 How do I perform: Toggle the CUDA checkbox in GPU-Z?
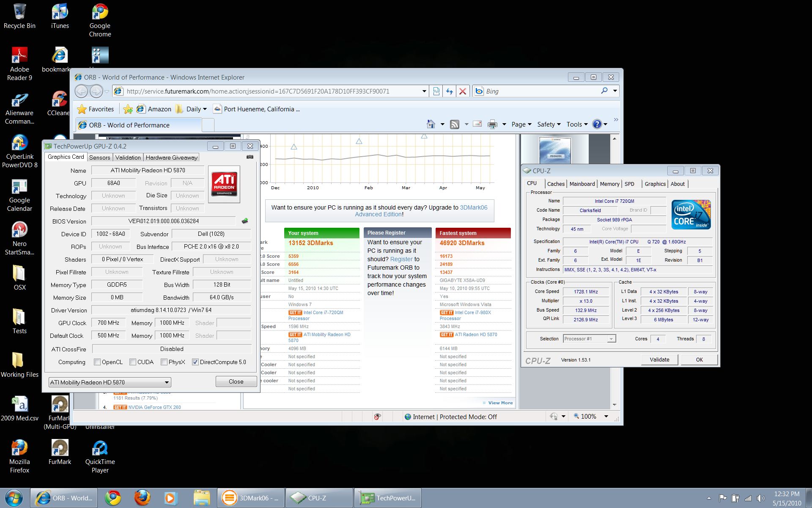coord(133,362)
